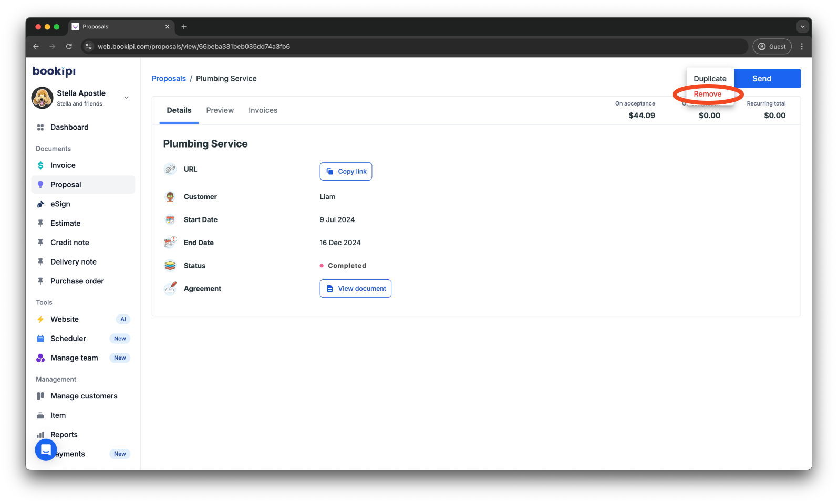Click the Item stack icon
This screenshot has height=504, width=838.
40,415
